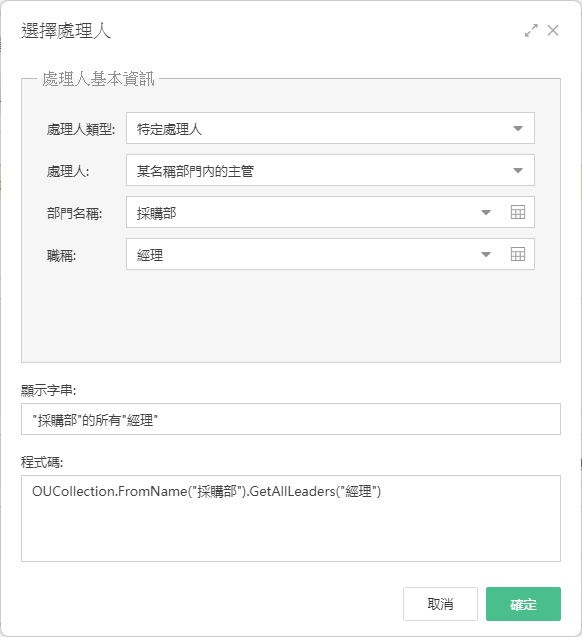Click the 程式碼 label
Screen dimensions: 582x637
point(42,462)
